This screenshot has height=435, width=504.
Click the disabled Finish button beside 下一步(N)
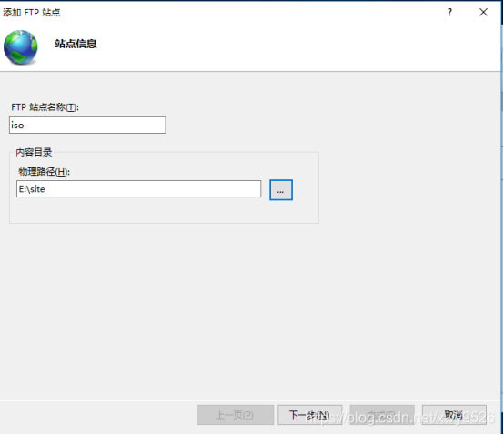382,415
